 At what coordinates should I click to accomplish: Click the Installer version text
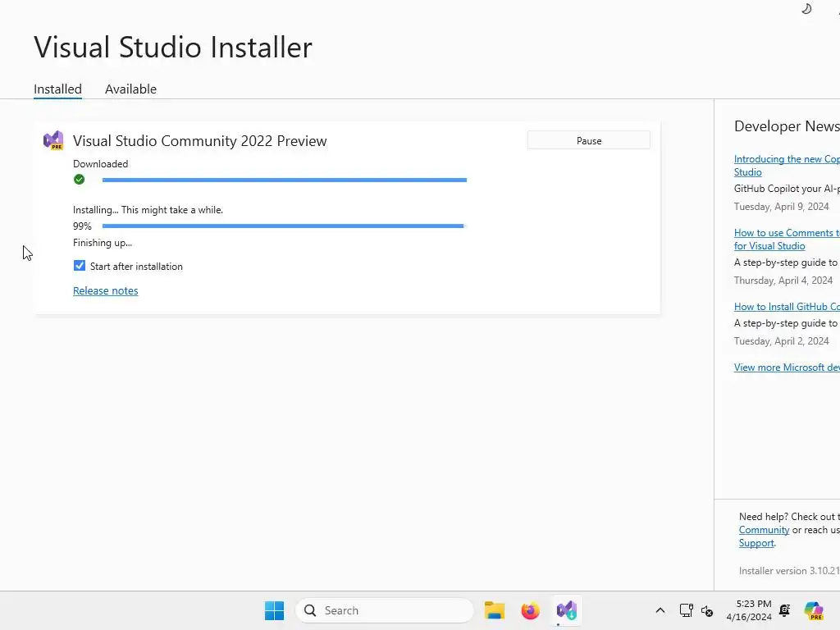(x=789, y=571)
